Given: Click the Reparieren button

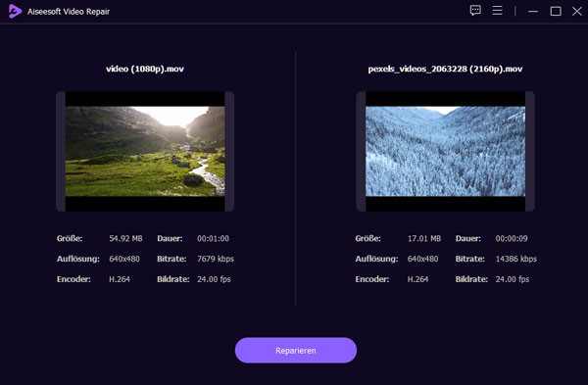Looking at the screenshot, I should tap(296, 350).
